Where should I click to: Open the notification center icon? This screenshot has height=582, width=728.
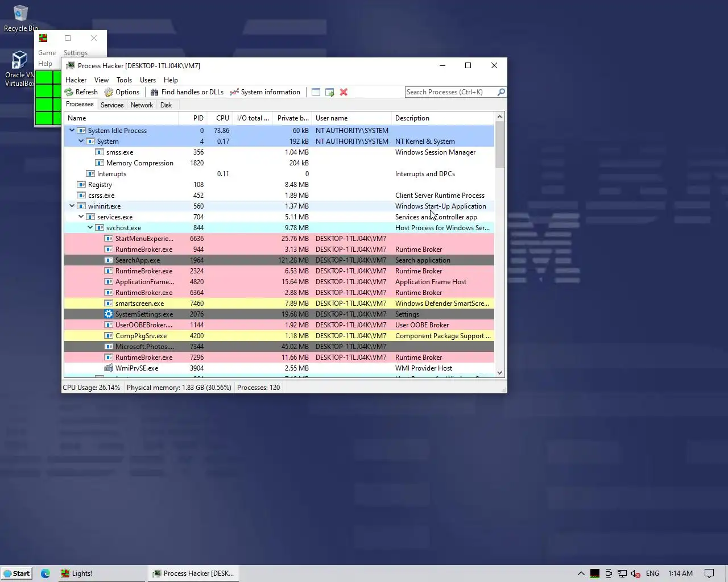(709, 573)
